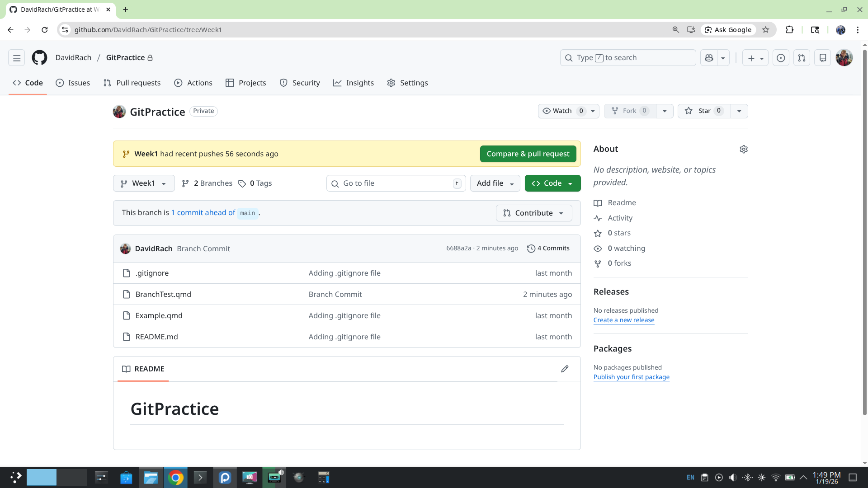Image resolution: width=868 pixels, height=488 pixels.
Task: Click Compare & pull request button
Action: (x=528, y=154)
